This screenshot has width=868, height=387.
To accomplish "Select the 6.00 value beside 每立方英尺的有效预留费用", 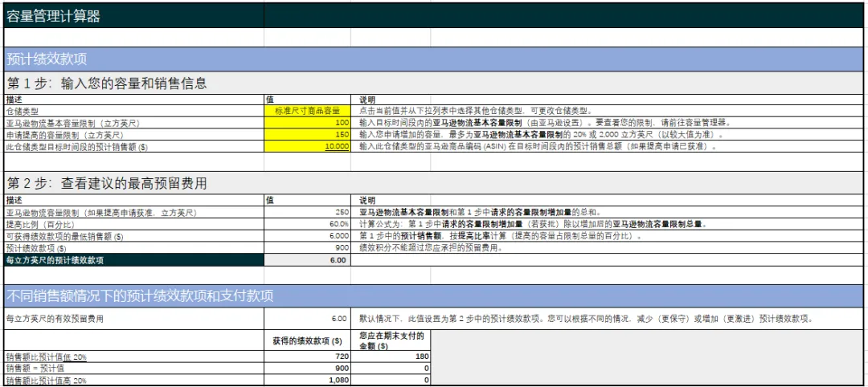I will (307, 319).
